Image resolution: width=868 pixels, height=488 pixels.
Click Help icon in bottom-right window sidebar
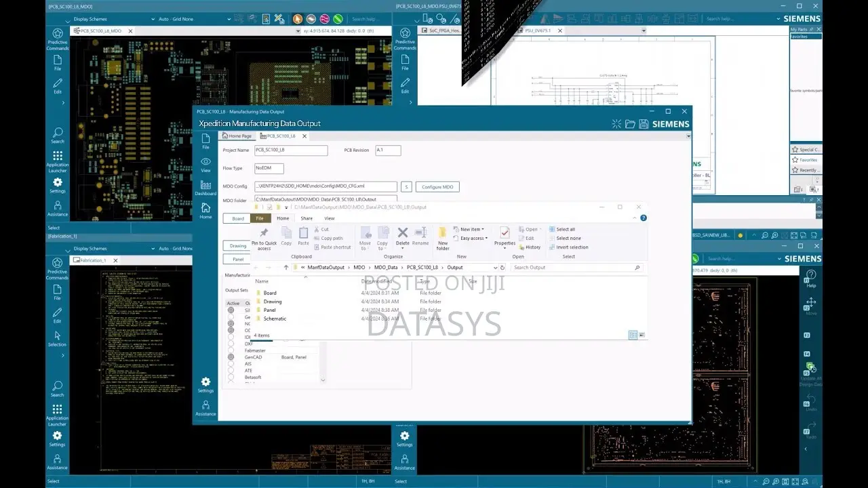click(x=811, y=279)
